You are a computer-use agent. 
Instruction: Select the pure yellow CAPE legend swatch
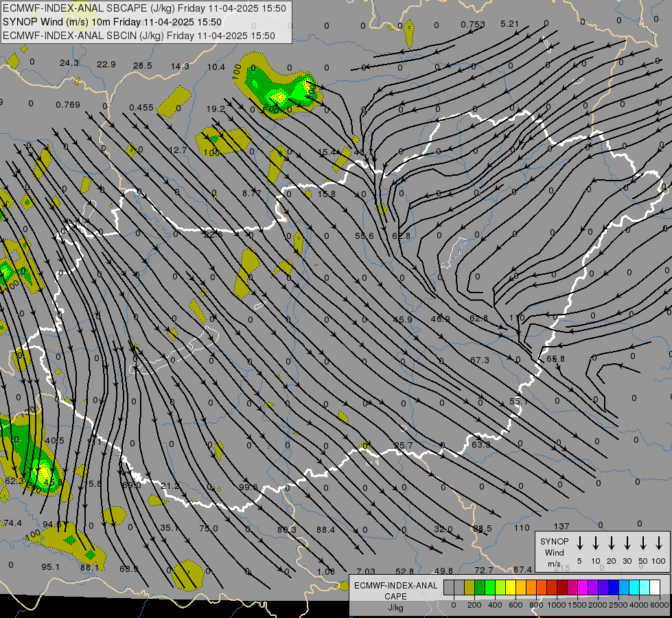511,587
